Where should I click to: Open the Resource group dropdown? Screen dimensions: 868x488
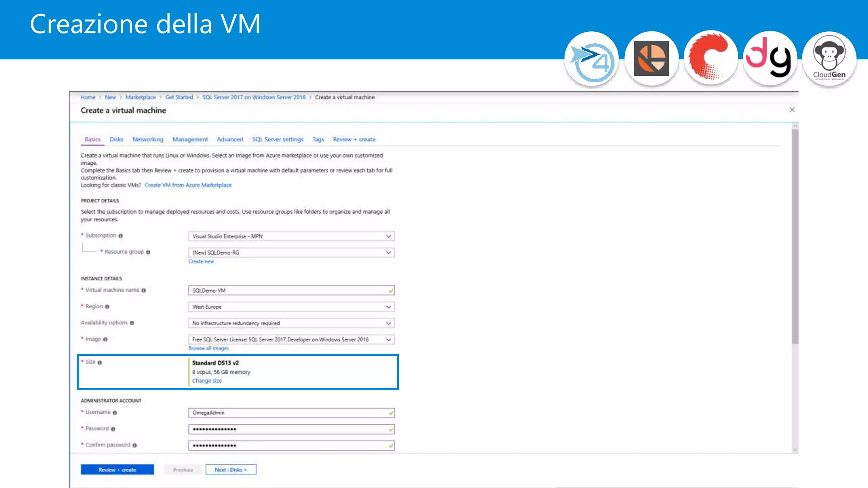click(291, 252)
